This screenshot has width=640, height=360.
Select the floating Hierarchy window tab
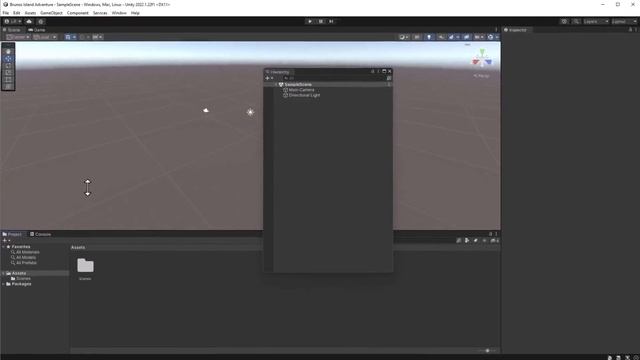(x=278, y=72)
